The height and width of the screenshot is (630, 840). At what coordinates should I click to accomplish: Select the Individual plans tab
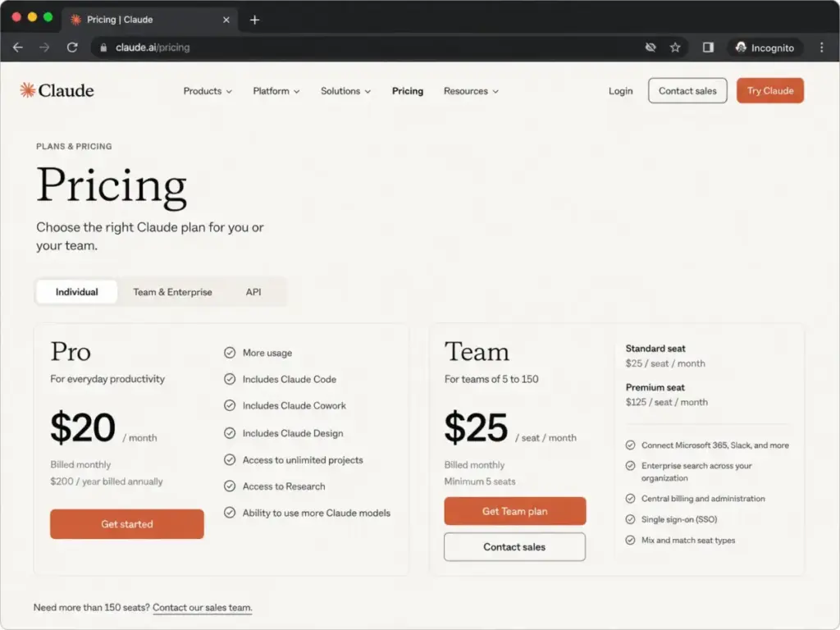coord(76,292)
